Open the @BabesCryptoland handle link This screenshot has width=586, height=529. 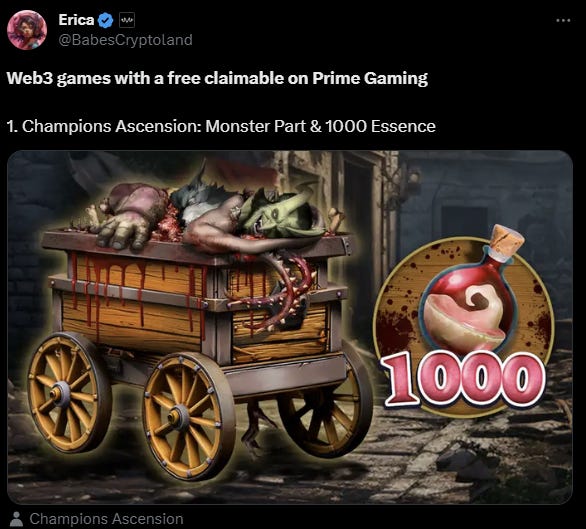[x=126, y=40]
